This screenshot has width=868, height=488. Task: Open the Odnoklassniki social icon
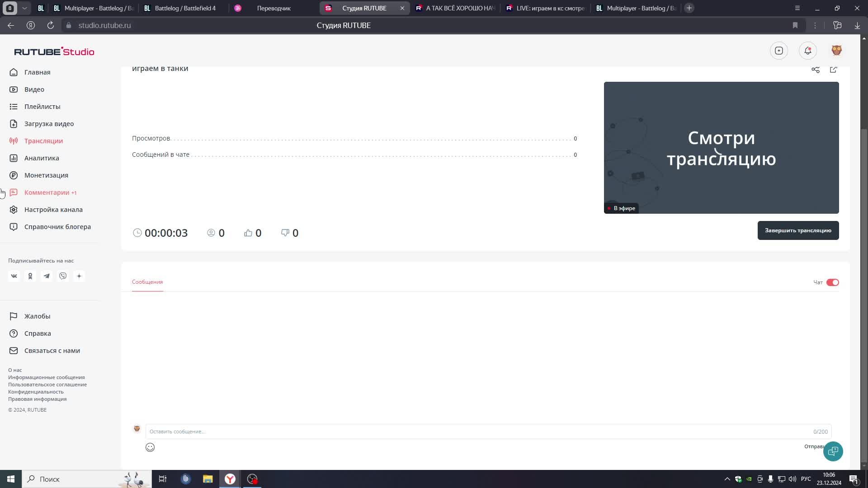(30, 276)
